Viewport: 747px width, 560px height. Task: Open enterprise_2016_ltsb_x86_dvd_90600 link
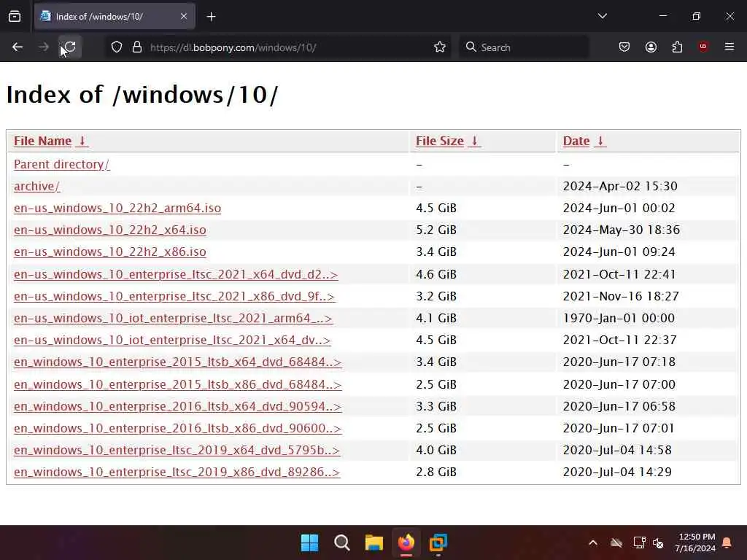(178, 428)
